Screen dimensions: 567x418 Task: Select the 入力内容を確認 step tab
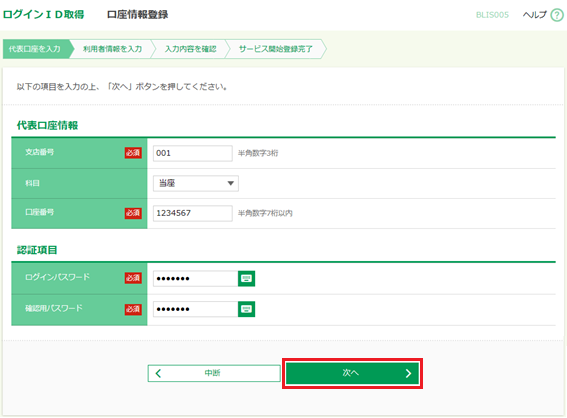click(191, 49)
